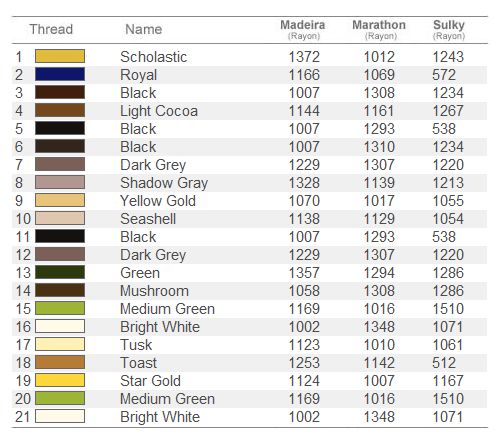Click the Green thread 13 swatch
Image resolution: width=500 pixels, height=438 pixels.
point(60,272)
